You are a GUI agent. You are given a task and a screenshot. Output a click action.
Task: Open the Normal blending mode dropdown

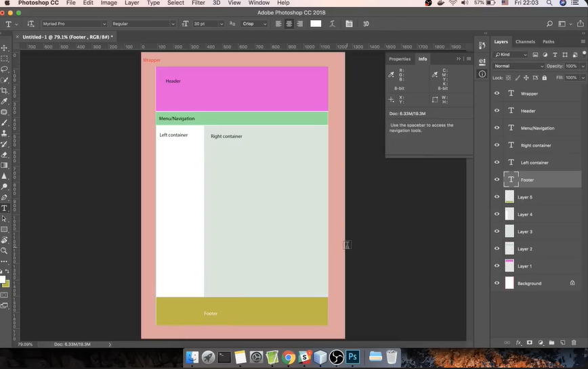[x=519, y=66]
